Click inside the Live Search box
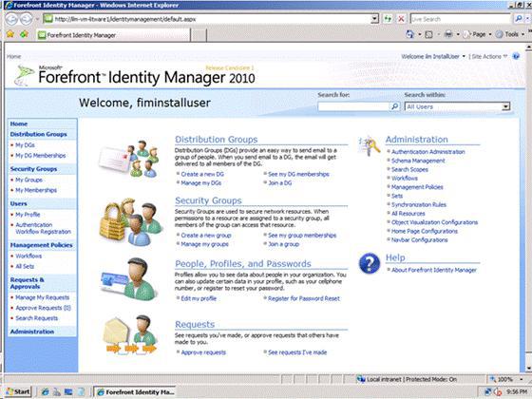The height and width of the screenshot is (399, 532). (461, 19)
